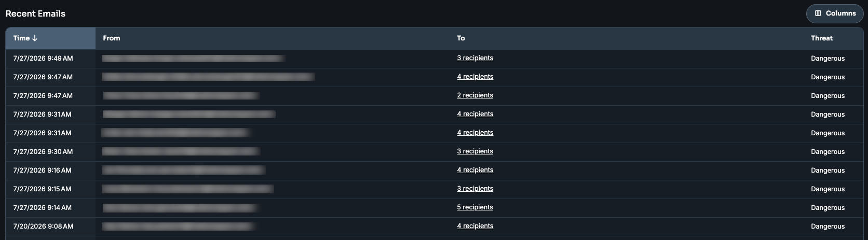
Task: Click the columns icon in Columns button
Action: [818, 13]
